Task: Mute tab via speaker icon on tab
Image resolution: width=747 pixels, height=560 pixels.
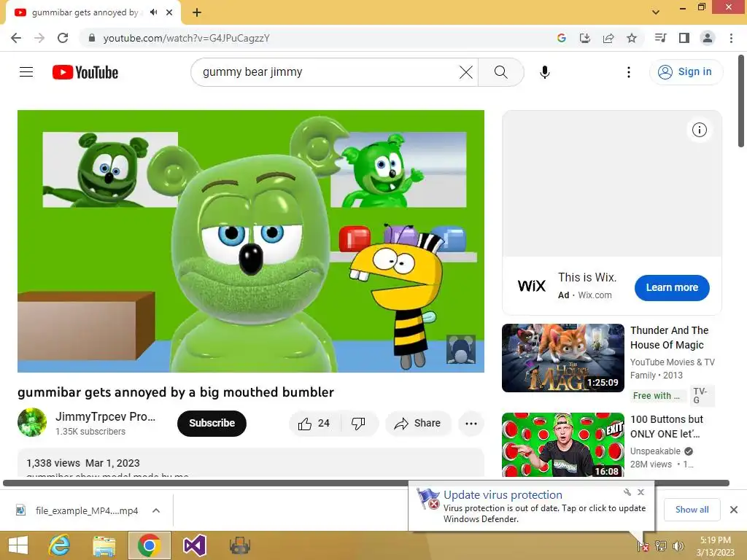Action: click(x=153, y=12)
